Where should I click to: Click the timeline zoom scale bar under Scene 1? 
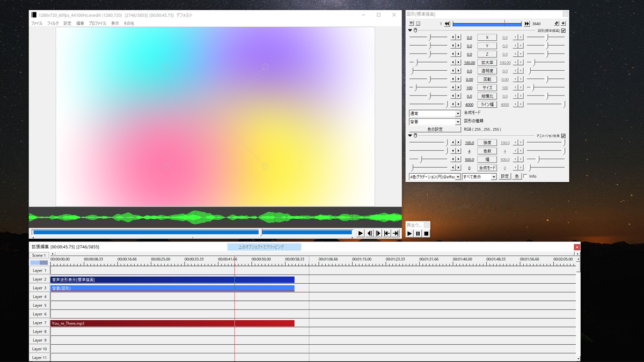point(39,263)
